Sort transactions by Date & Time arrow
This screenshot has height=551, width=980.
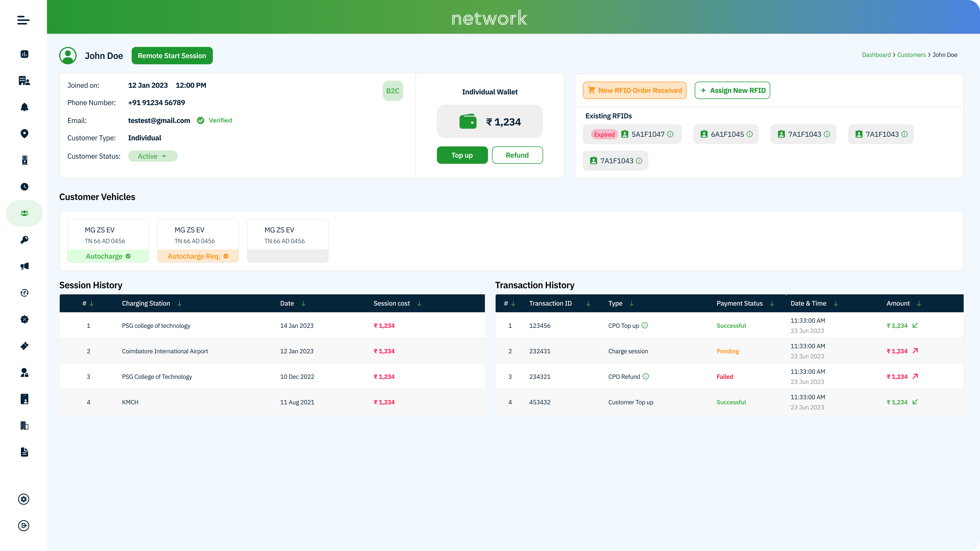[x=836, y=303]
